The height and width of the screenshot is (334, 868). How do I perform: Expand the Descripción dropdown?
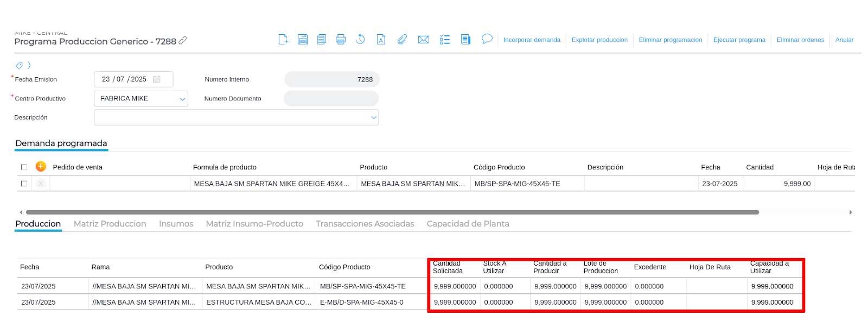coord(373,117)
